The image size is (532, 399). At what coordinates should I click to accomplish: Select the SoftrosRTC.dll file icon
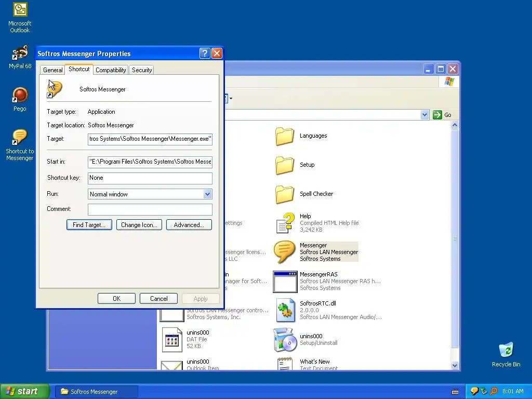click(x=285, y=310)
